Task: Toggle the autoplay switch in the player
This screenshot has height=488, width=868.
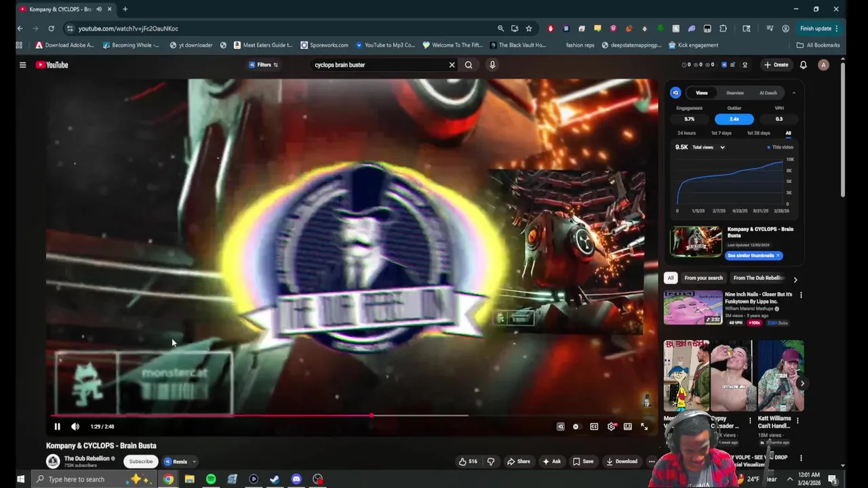Action: [576, 426]
